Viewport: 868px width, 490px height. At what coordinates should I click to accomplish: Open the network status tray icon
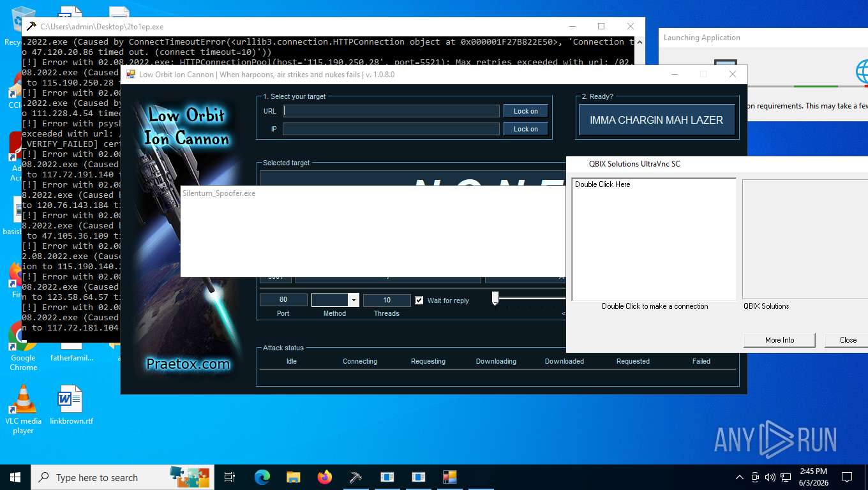[786, 477]
